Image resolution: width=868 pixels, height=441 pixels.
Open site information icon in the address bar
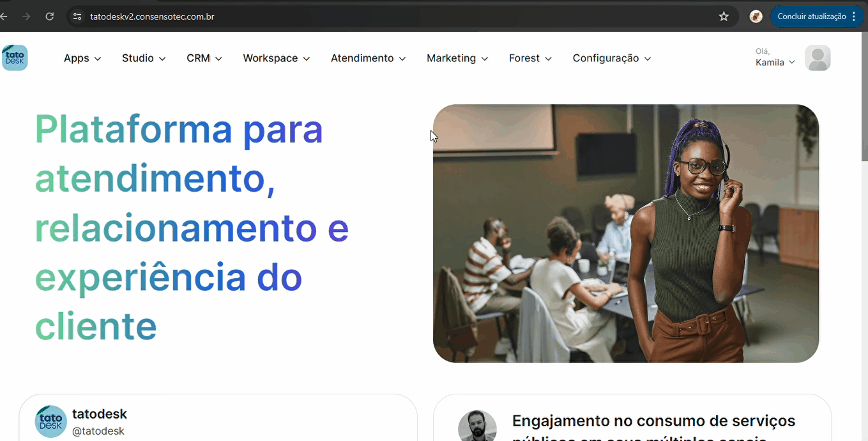pos(77,17)
